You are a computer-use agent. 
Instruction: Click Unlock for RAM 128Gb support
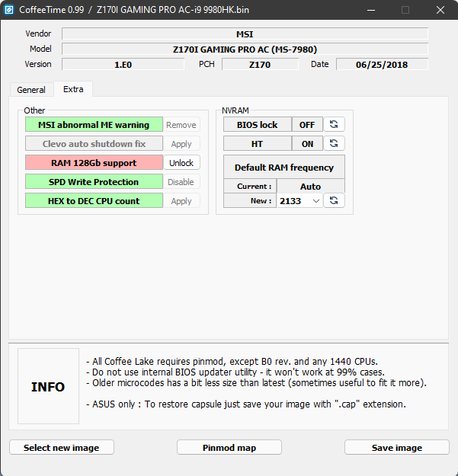pos(181,163)
